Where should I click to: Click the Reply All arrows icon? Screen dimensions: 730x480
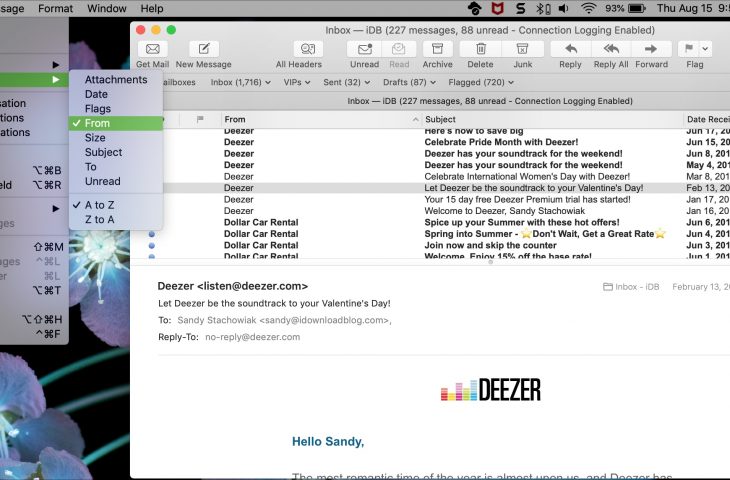pos(611,49)
